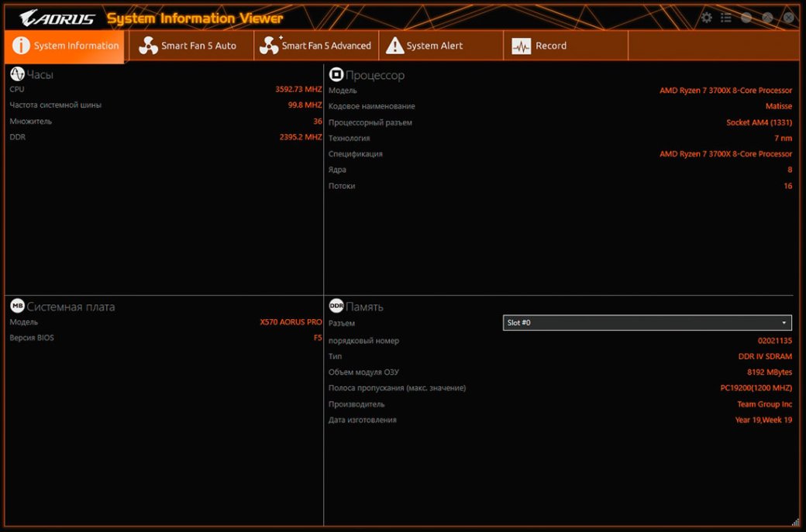
Task: Close the System Information Viewer window
Action: (x=788, y=18)
